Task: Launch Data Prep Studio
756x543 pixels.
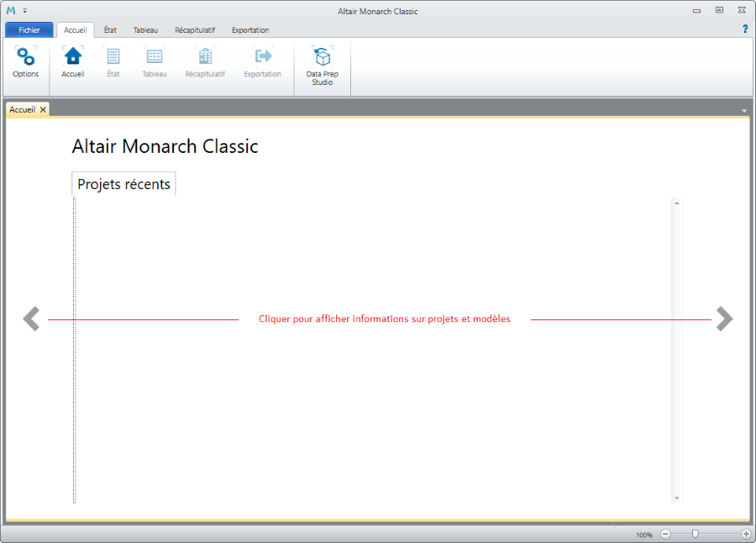Action: click(322, 57)
